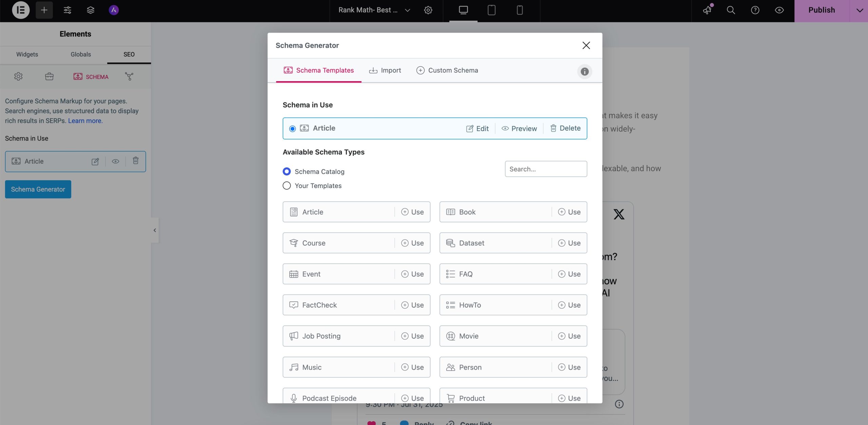Image resolution: width=868 pixels, height=425 pixels.
Task: Open the Import tab
Action: pyautogui.click(x=385, y=70)
